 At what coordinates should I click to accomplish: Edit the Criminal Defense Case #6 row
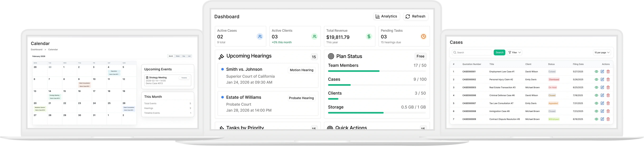[x=602, y=95]
